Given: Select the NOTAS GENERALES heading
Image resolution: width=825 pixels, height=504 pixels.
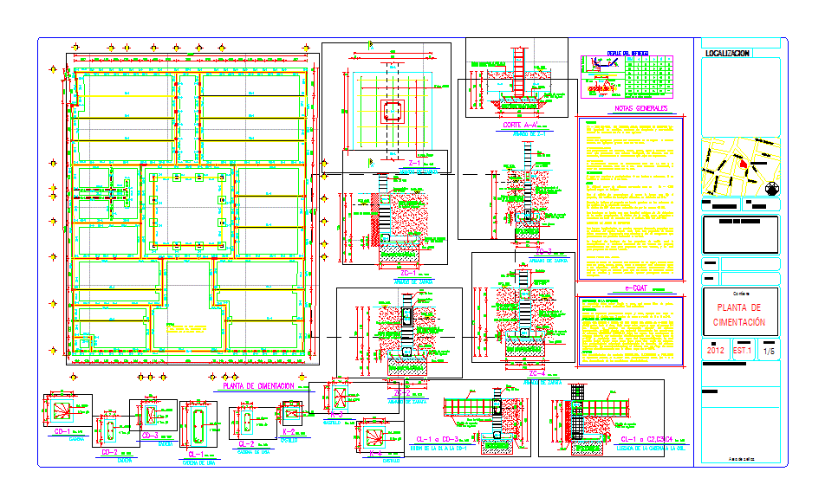Looking at the screenshot, I should (x=640, y=109).
